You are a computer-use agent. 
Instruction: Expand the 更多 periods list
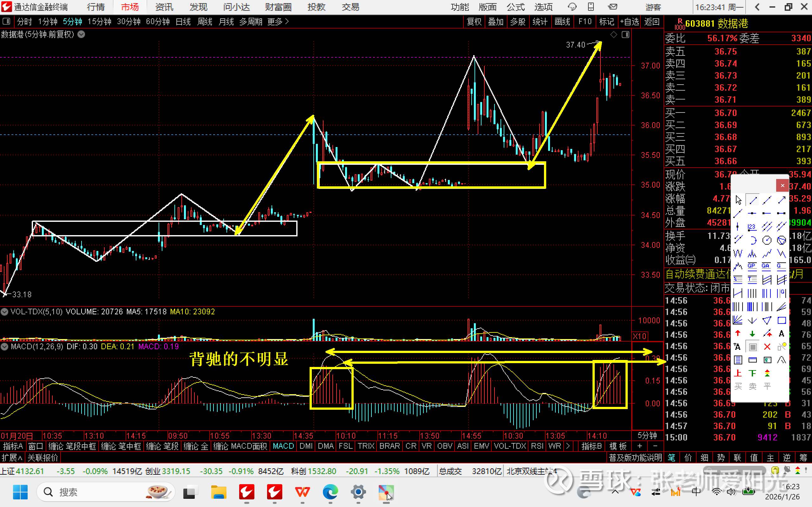278,22
